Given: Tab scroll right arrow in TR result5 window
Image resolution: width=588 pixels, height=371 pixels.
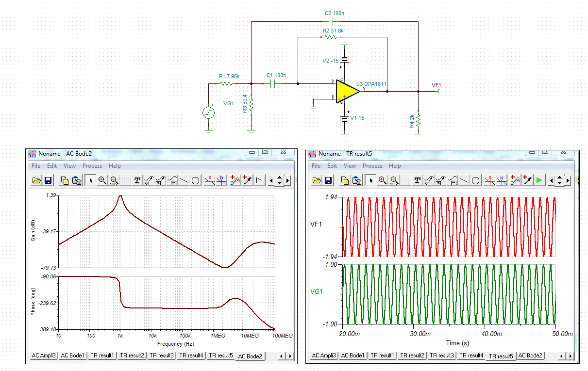Looking at the screenshot, I should tap(570, 356).
